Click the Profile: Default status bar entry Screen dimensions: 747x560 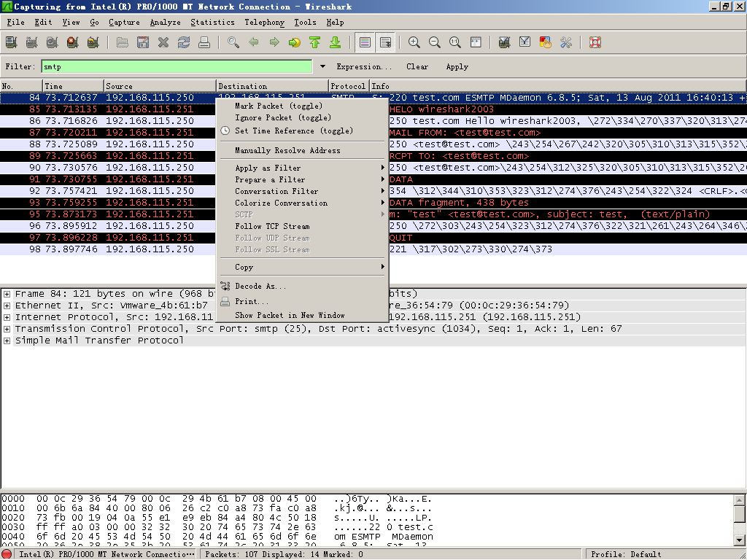tap(626, 554)
